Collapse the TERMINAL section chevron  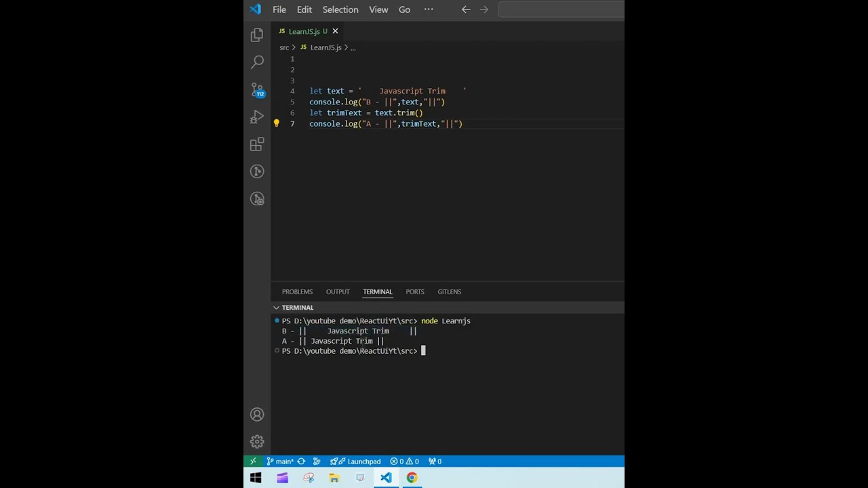pyautogui.click(x=276, y=308)
